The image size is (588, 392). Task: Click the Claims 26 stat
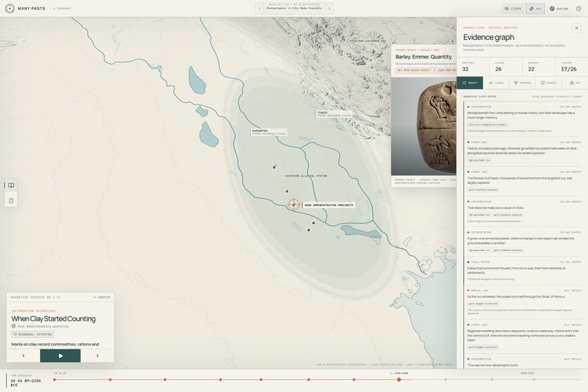pyautogui.click(x=506, y=66)
